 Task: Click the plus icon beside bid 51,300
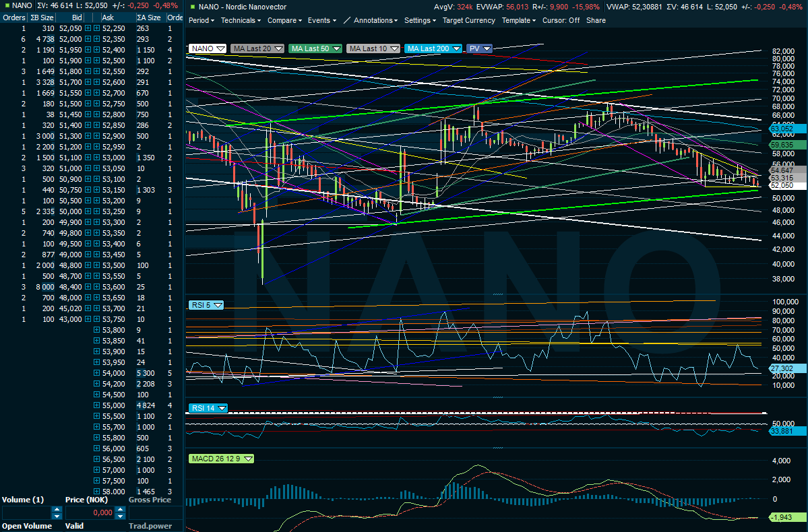coord(88,136)
